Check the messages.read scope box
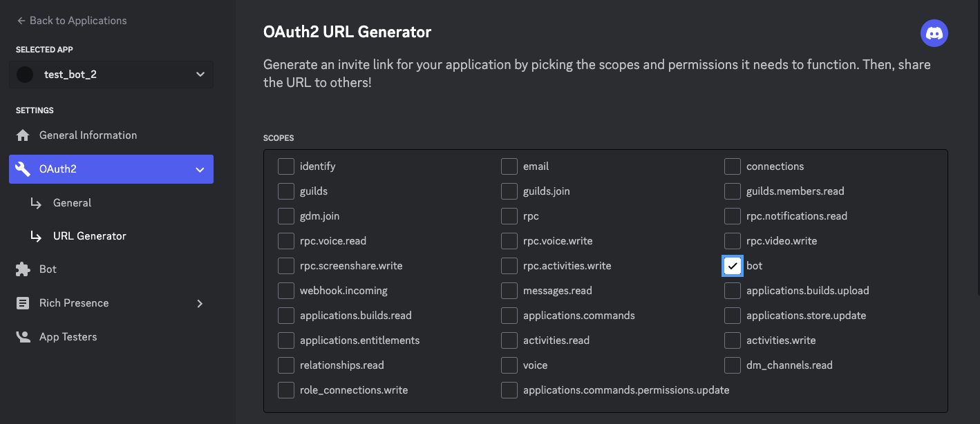 pos(509,291)
